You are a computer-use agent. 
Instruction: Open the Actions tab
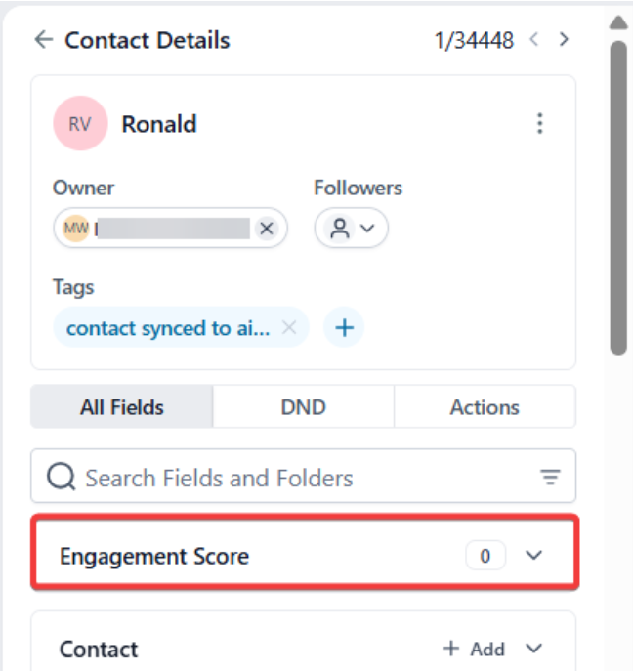[485, 407]
